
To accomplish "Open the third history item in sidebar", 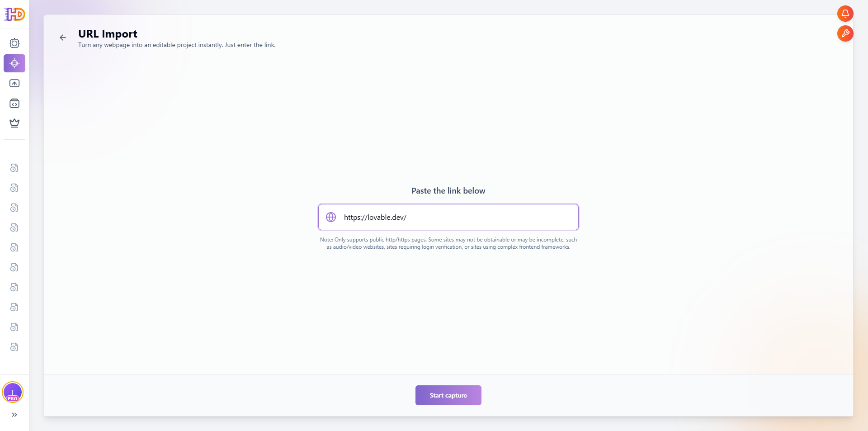I will 14,208.
